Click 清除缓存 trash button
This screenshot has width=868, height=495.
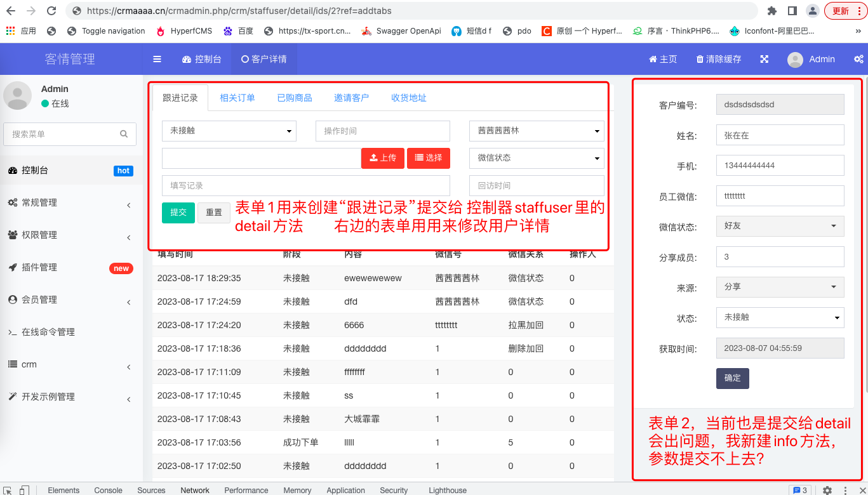click(x=719, y=59)
